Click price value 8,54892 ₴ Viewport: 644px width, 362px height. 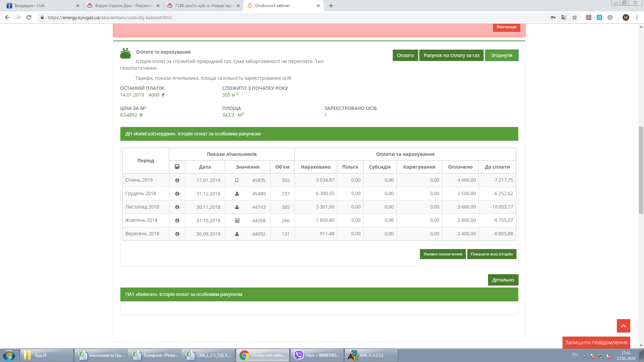[x=131, y=115]
